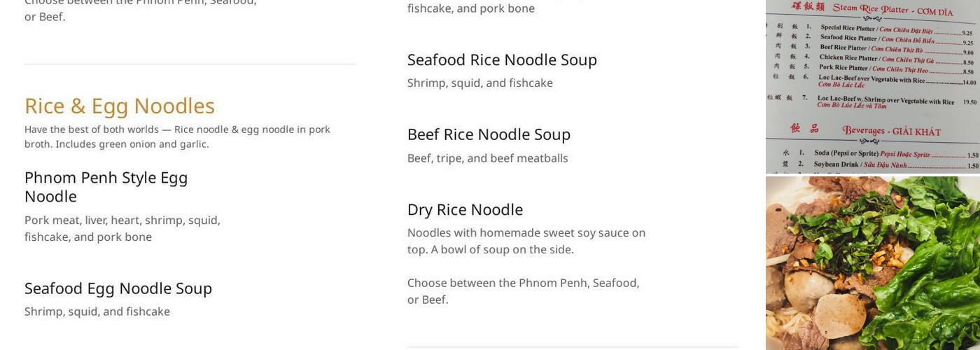980x350 pixels.
Task: Click ingredients text under Seafood Egg Noodle Soup
Action: pyautogui.click(x=97, y=311)
